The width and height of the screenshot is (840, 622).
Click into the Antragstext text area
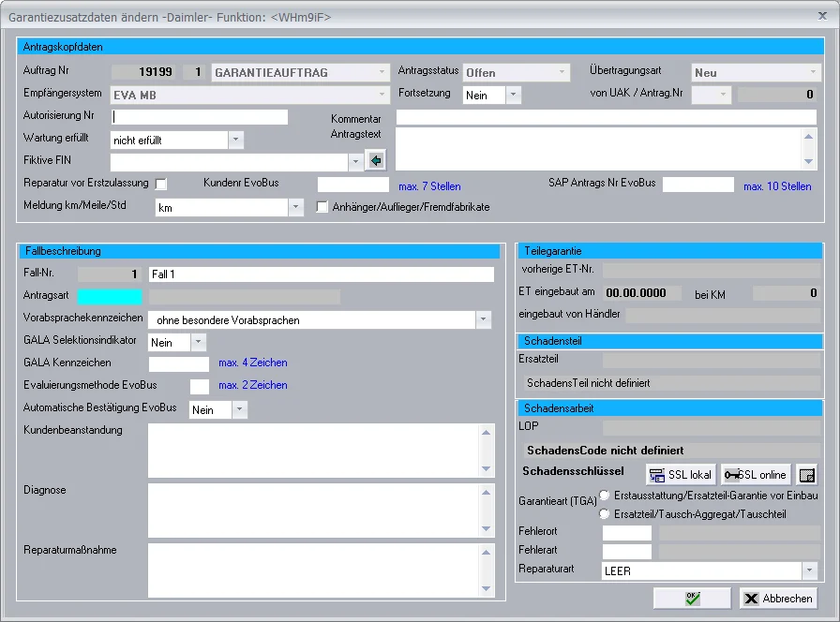point(599,149)
